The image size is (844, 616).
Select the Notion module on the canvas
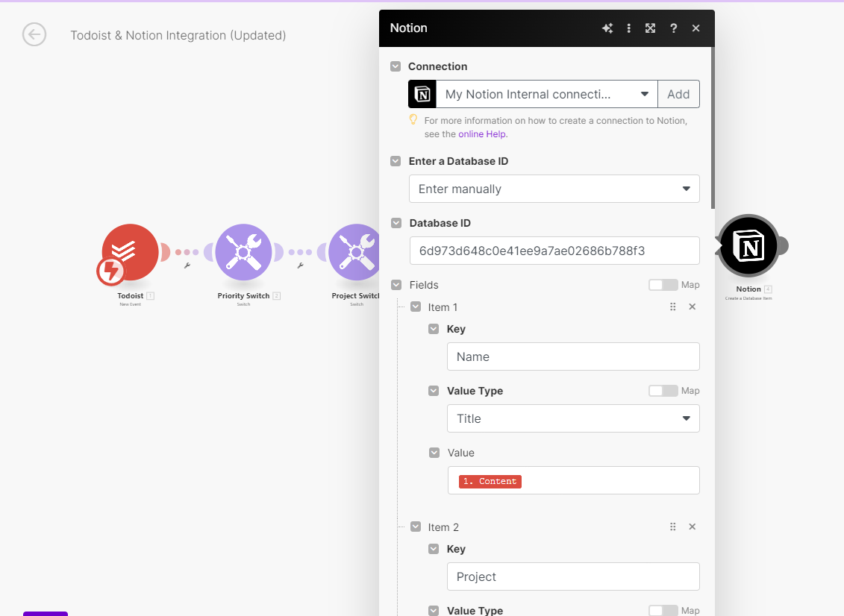coord(748,245)
